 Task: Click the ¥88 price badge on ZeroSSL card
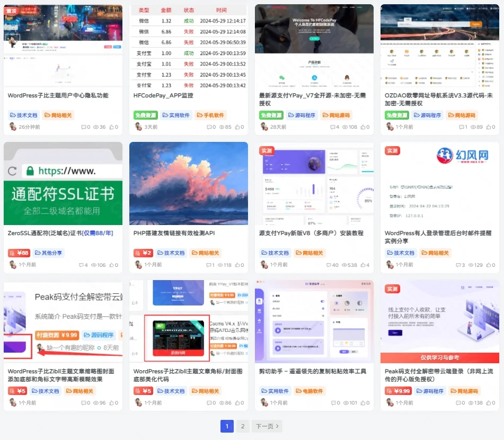[x=19, y=253]
